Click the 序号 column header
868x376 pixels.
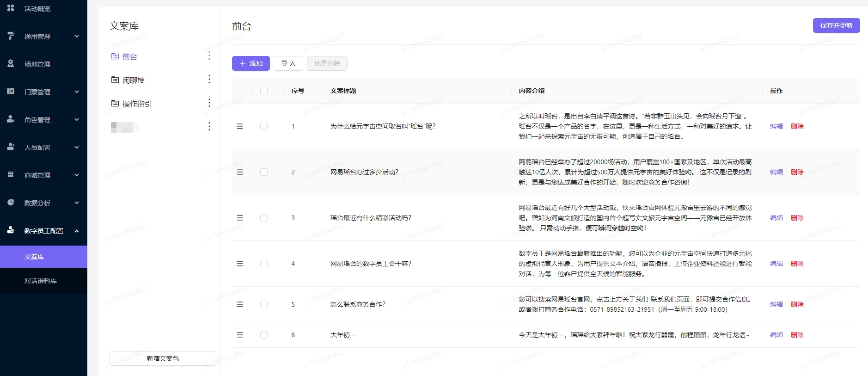(298, 91)
